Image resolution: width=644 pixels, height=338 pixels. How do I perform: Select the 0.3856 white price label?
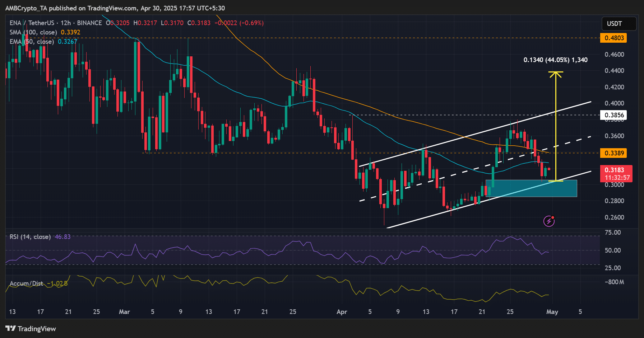click(613, 115)
